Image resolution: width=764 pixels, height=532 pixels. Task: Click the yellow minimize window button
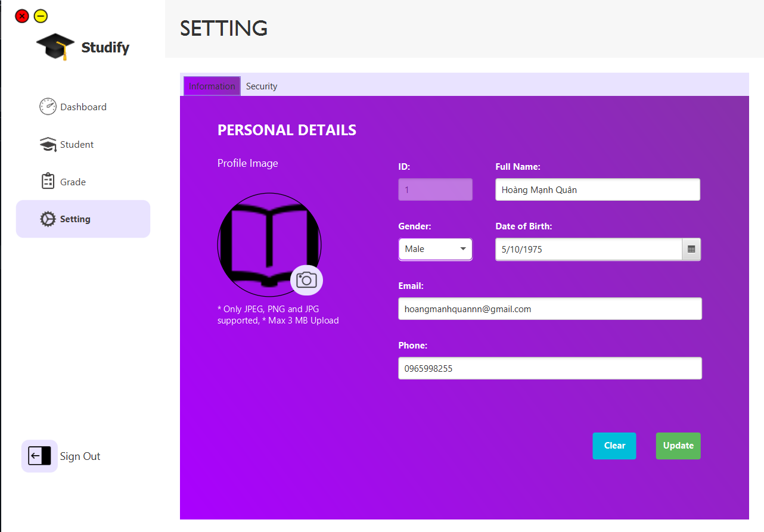point(41,16)
